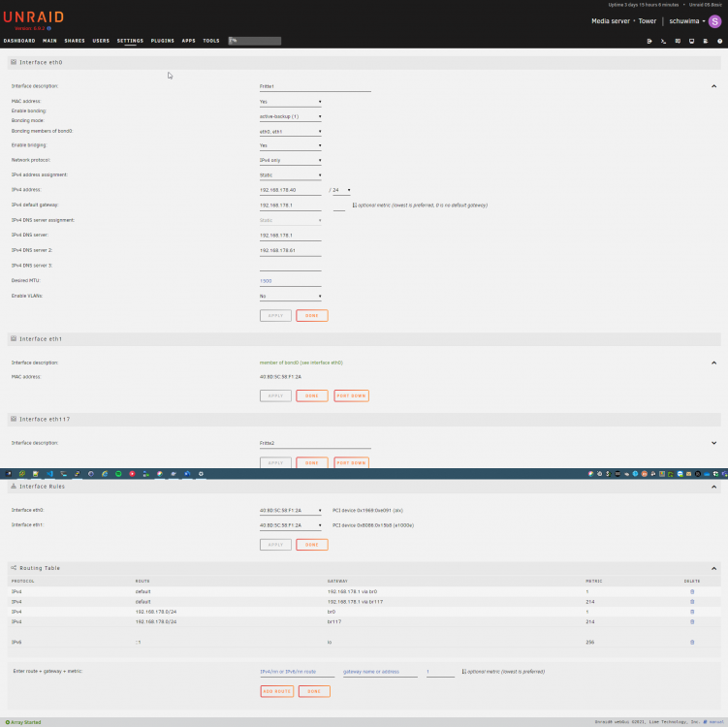Image resolution: width=728 pixels, height=727 pixels.
Task: Open the MAC address dropdown for eth0
Action: tap(290, 102)
